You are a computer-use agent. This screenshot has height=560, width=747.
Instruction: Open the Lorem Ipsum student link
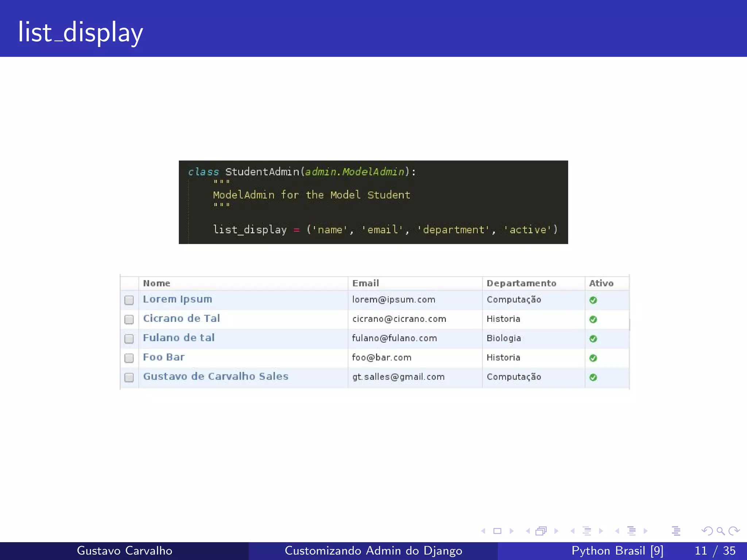point(177,299)
